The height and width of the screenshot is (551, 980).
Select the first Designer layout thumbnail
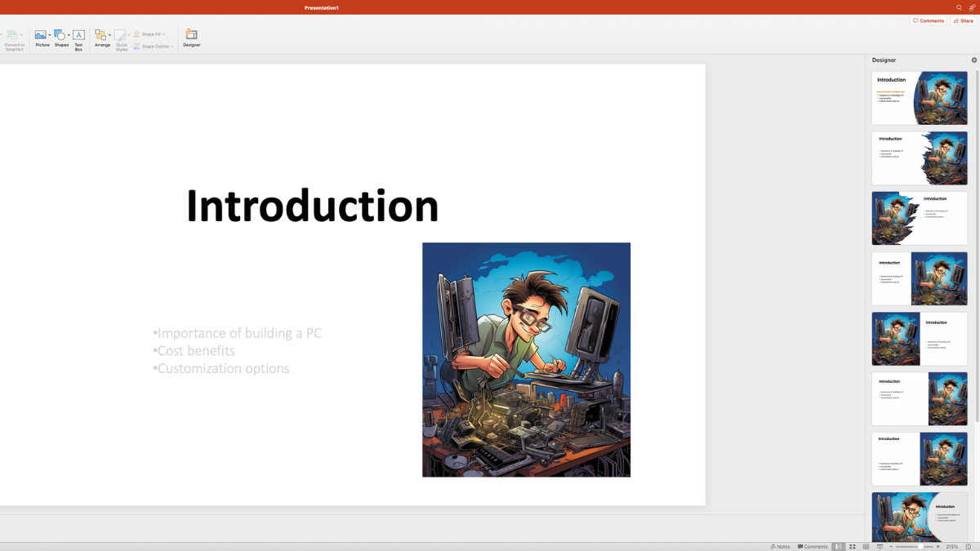919,98
